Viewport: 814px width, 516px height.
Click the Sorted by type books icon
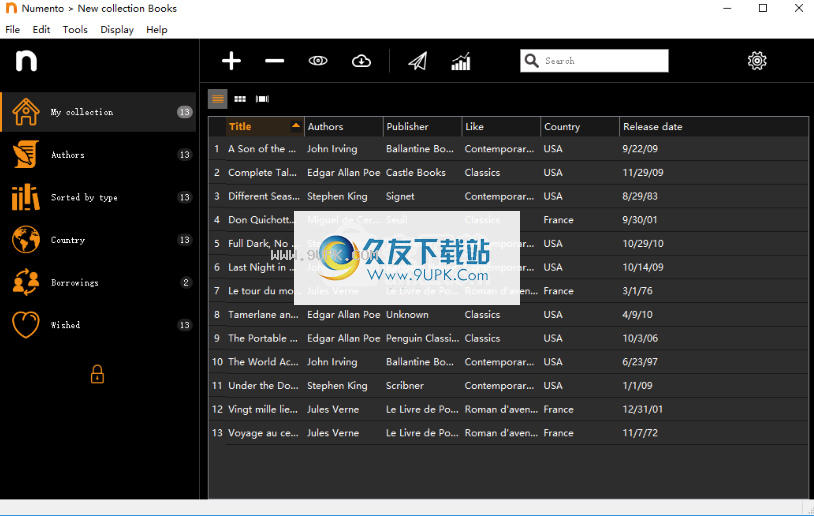pos(25,197)
